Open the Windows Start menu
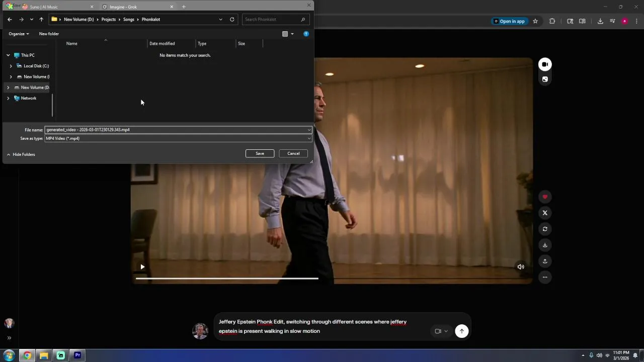Image resolution: width=644 pixels, height=362 pixels. coord(9,355)
